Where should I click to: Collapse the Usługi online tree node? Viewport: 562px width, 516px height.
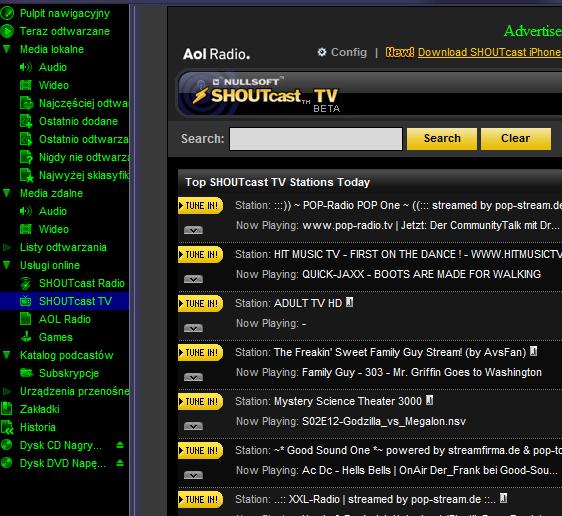(6, 265)
